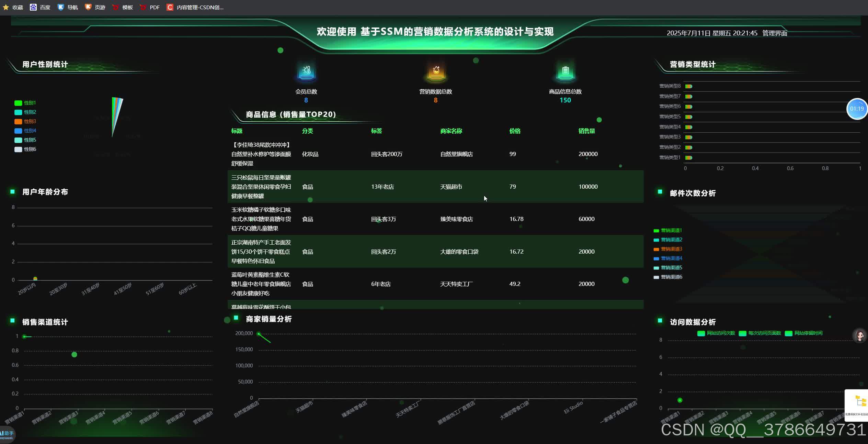Viewport: 868px width, 444px height.
Task: Select the 天猫超市 merchant cell
Action: click(x=451, y=187)
